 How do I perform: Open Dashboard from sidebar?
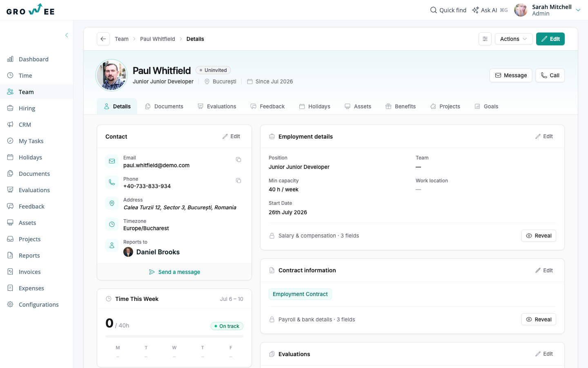click(x=36, y=59)
